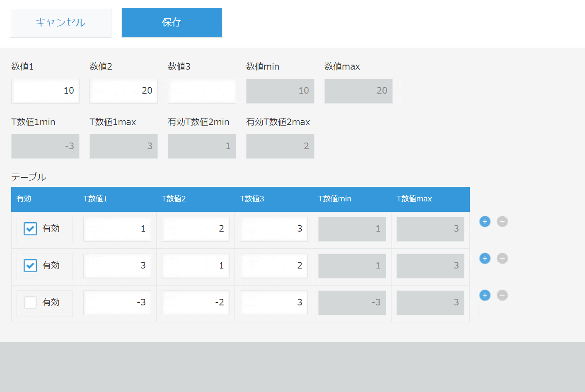Add a row after the second table row
This screenshot has width=585, height=392.
coord(485,259)
